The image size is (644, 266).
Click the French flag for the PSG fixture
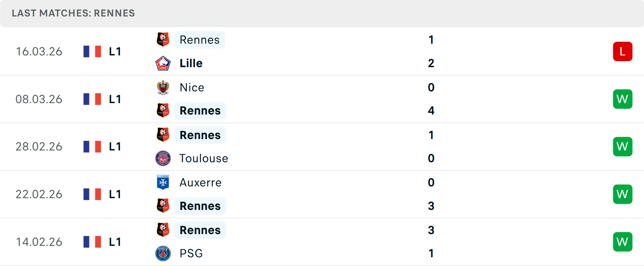point(92,241)
